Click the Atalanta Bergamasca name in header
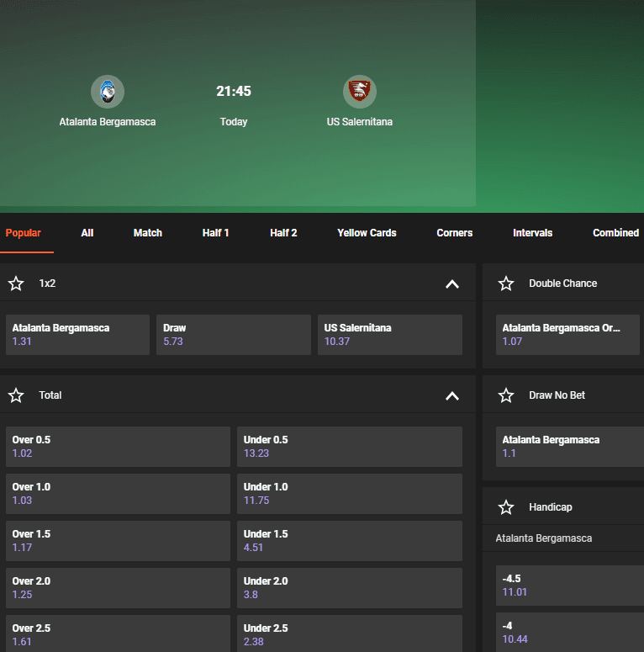Image resolution: width=644 pixels, height=652 pixels. [108, 122]
